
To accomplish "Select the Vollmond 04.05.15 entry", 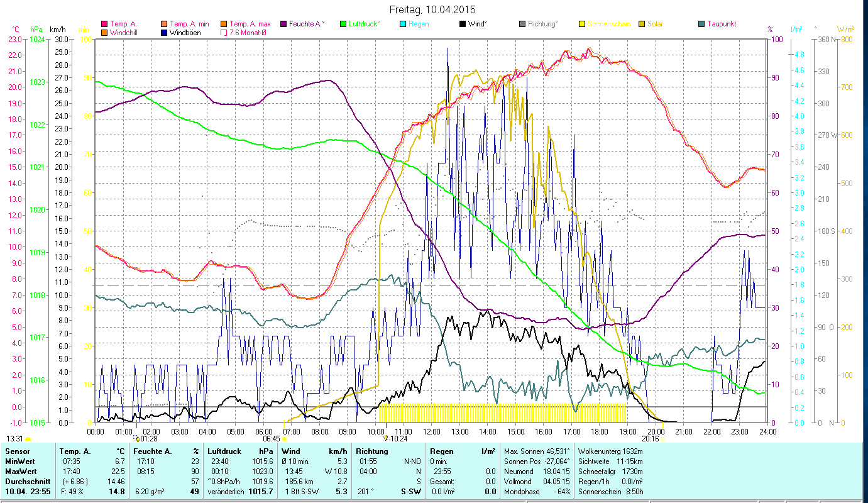I will (537, 481).
